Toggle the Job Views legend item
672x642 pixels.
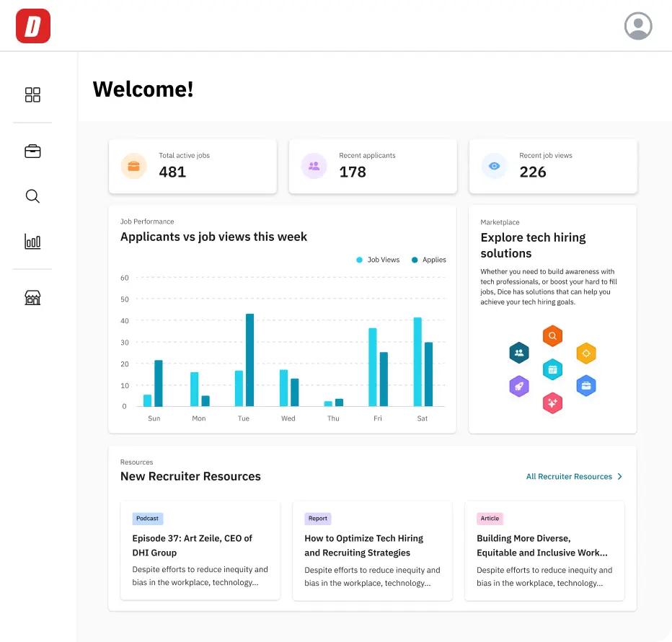(378, 260)
